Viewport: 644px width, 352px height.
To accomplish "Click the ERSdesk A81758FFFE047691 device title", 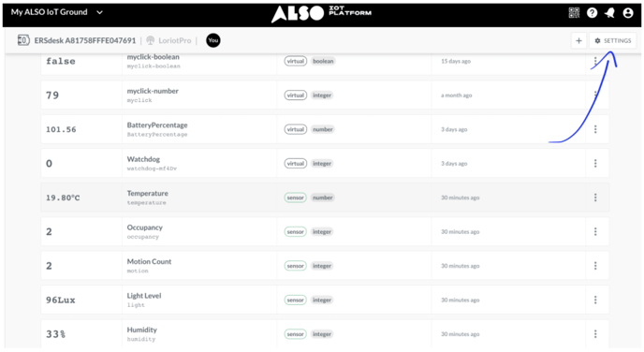I will click(85, 40).
